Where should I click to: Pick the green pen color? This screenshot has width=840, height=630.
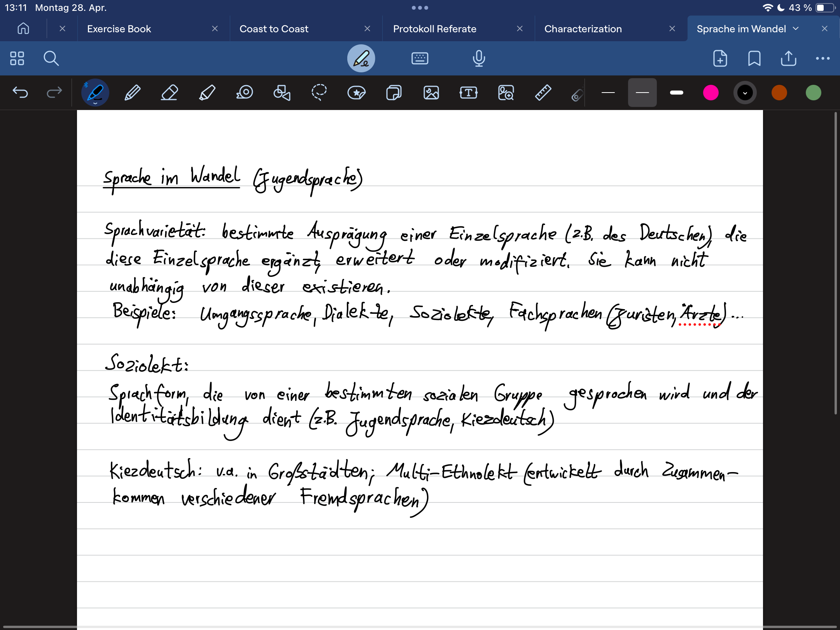814,93
